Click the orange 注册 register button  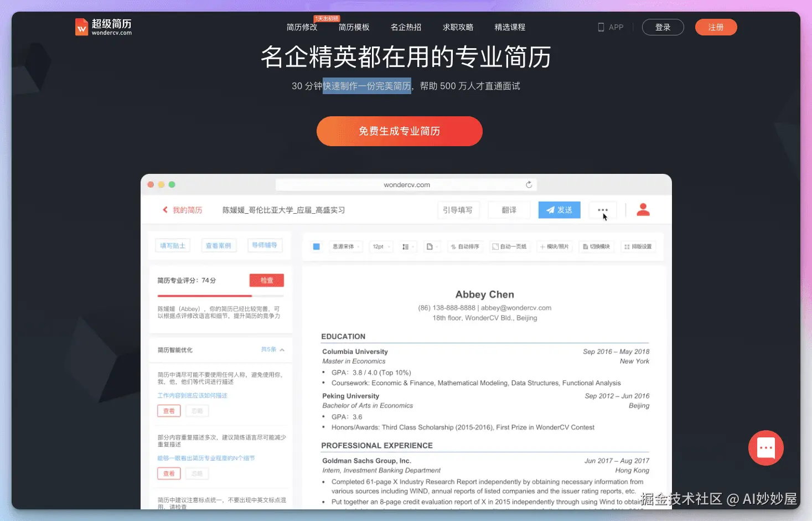[x=716, y=27]
